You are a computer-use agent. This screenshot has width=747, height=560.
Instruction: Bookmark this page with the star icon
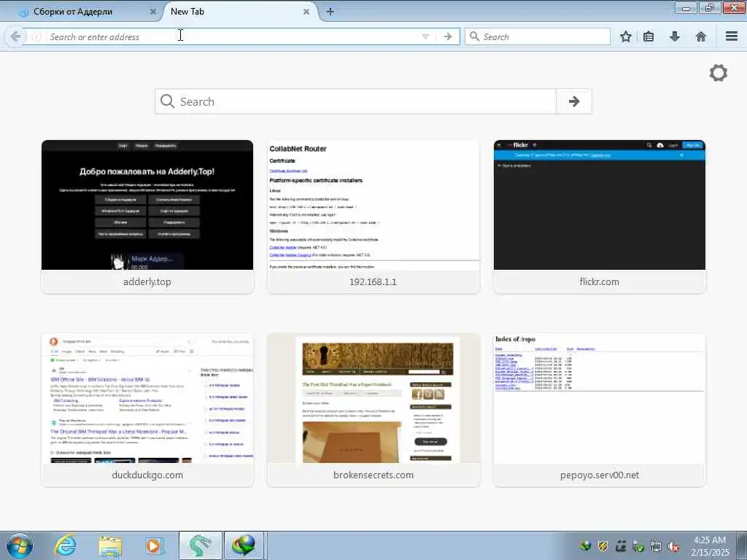coord(625,36)
